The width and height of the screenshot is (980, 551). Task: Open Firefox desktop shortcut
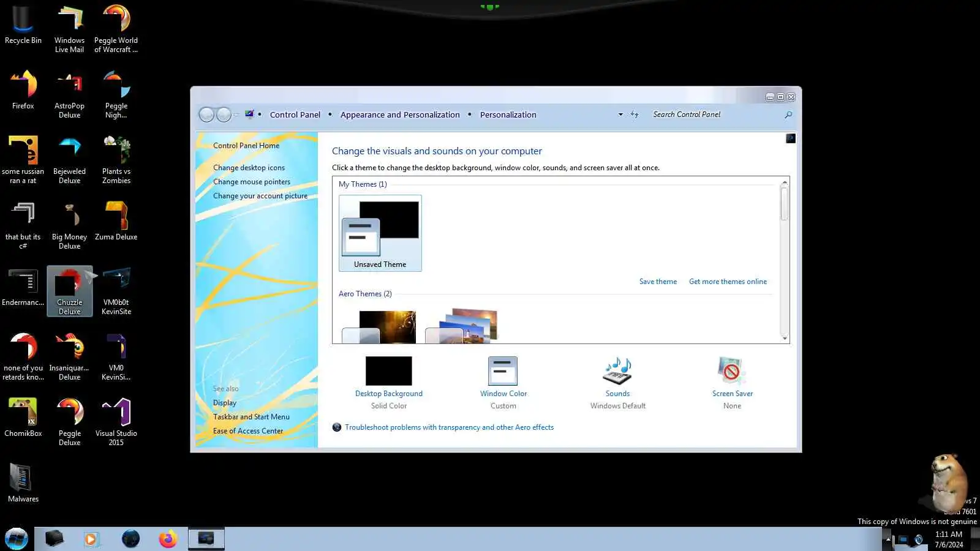pyautogui.click(x=23, y=91)
